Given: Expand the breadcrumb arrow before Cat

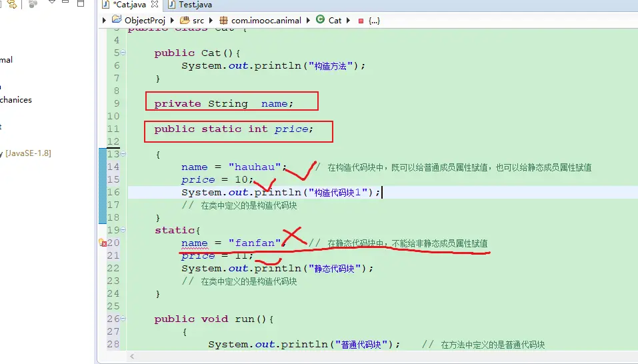Looking at the screenshot, I should 308,21.
